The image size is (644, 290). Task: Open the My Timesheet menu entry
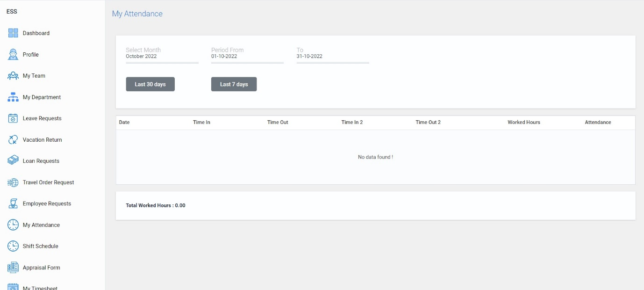pos(40,287)
